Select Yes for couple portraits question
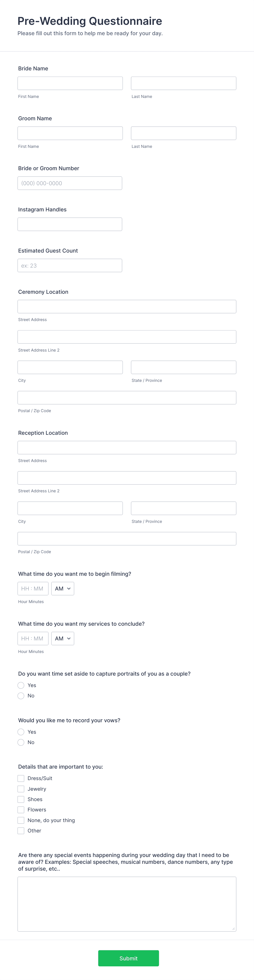Viewport: 254px width, 980px height. (21, 685)
